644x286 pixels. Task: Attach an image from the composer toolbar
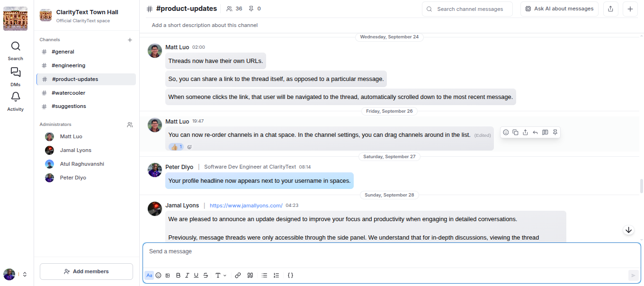168,275
